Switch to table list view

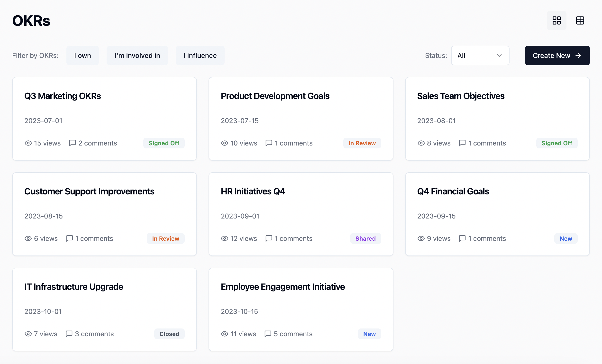(580, 20)
